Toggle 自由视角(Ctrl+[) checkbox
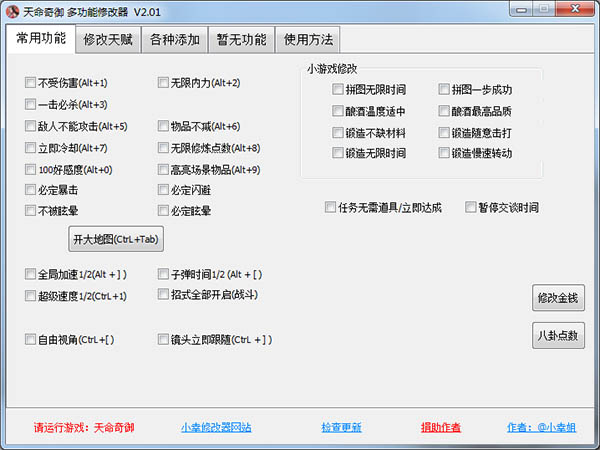600x450 pixels. tap(30, 339)
